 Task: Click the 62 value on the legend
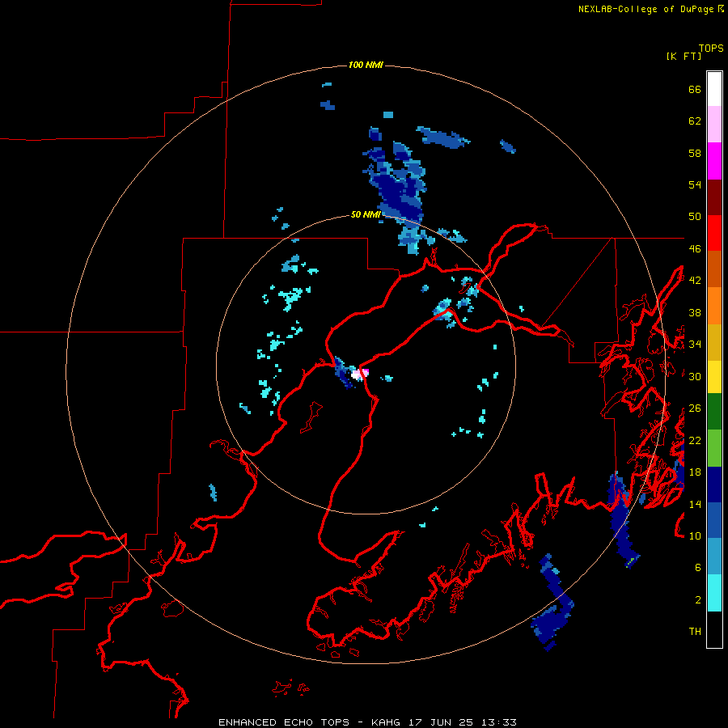(695, 121)
